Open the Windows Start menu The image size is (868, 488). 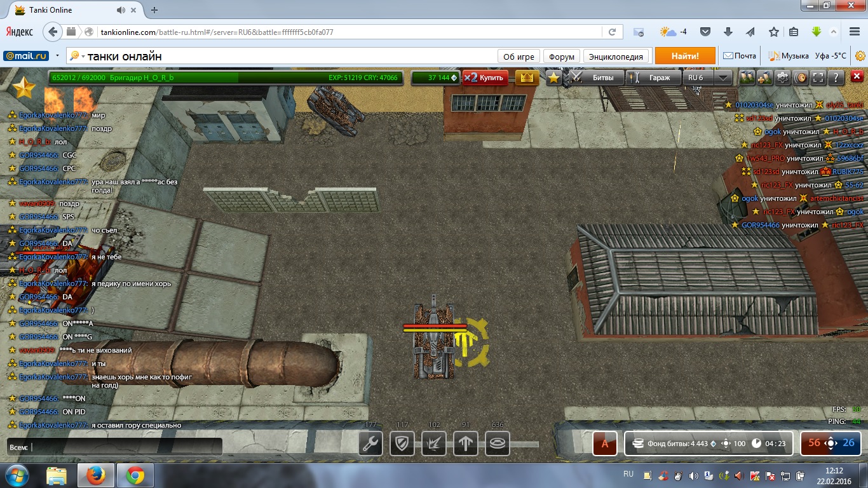[x=17, y=475]
